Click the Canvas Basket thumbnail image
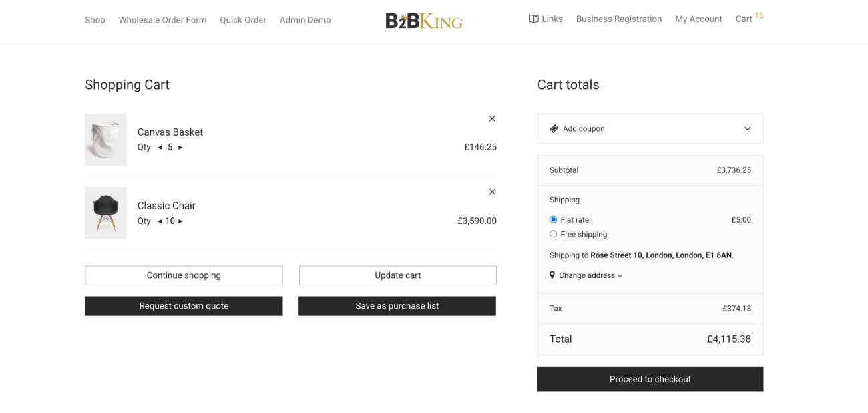Viewport: 868px width, 413px height. [105, 140]
